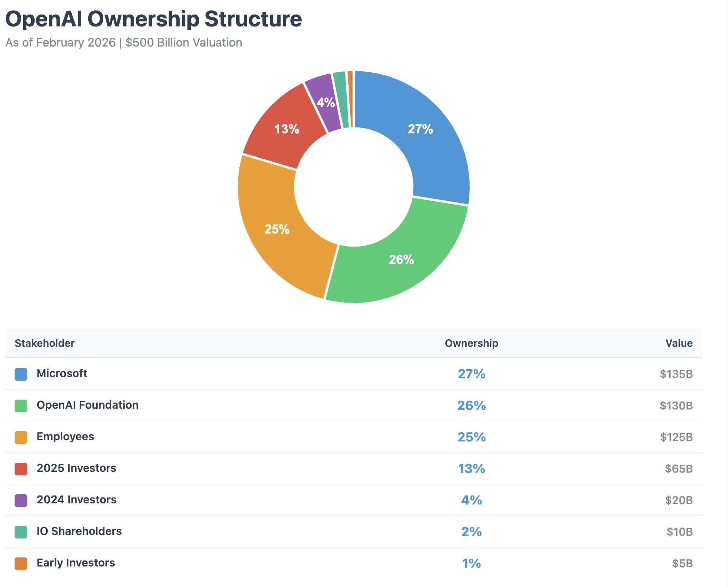Click the OpenAI Ownership Structure title
The width and height of the screenshot is (728, 587).
coord(153,19)
